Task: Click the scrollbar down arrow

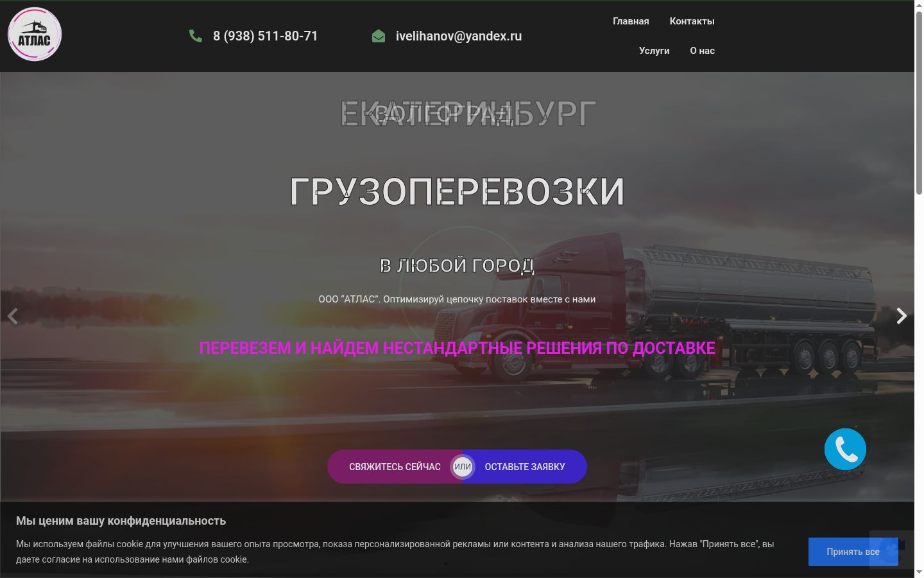Action: [919, 572]
